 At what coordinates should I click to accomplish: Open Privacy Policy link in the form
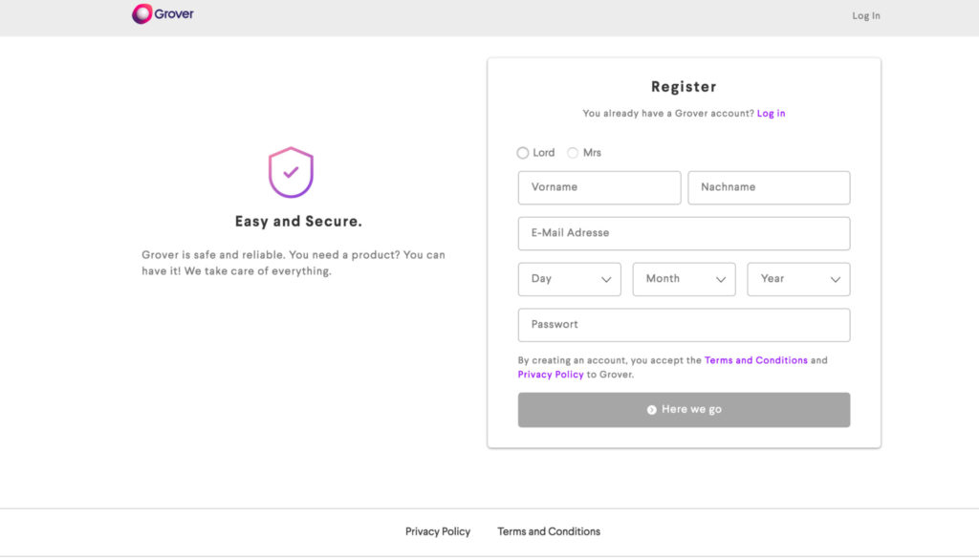coord(551,375)
